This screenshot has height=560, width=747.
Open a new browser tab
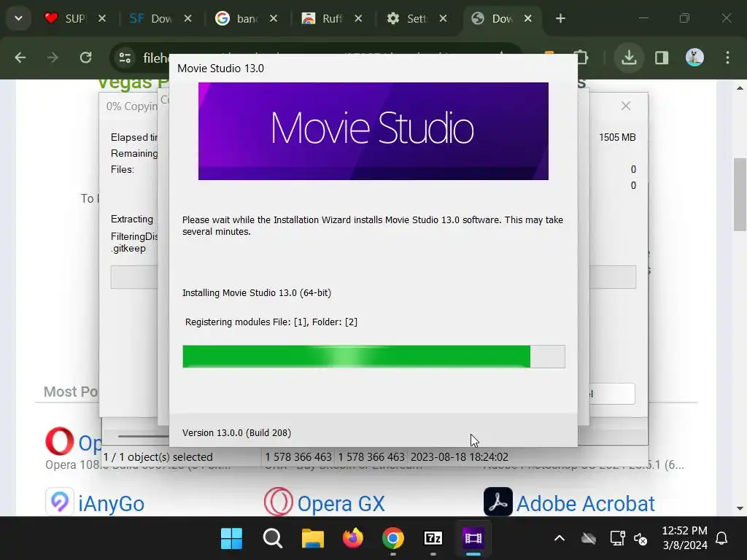tap(561, 18)
